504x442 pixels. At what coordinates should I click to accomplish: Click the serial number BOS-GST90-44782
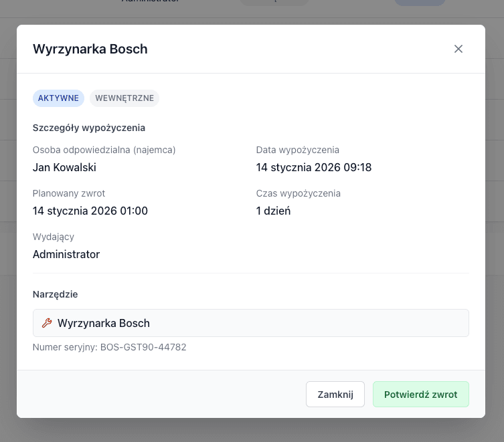pos(143,347)
